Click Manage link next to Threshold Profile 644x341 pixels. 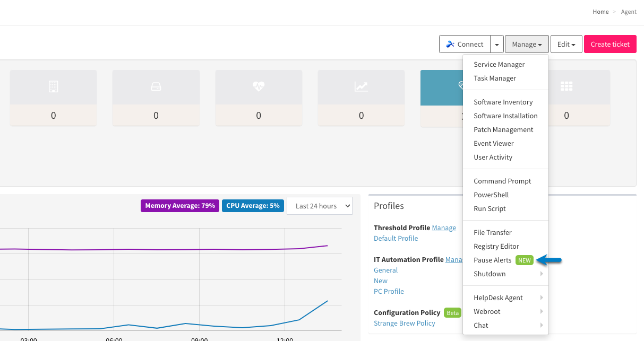[x=444, y=228]
